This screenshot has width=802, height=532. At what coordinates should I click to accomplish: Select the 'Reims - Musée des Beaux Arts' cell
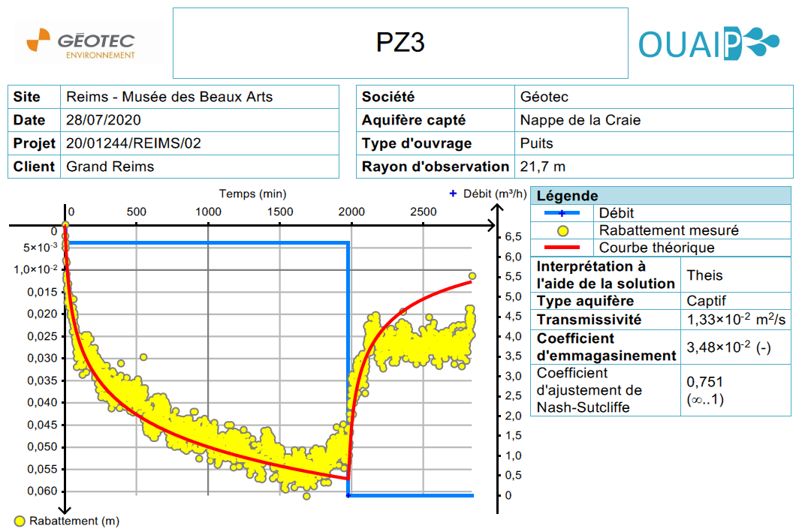(200, 97)
